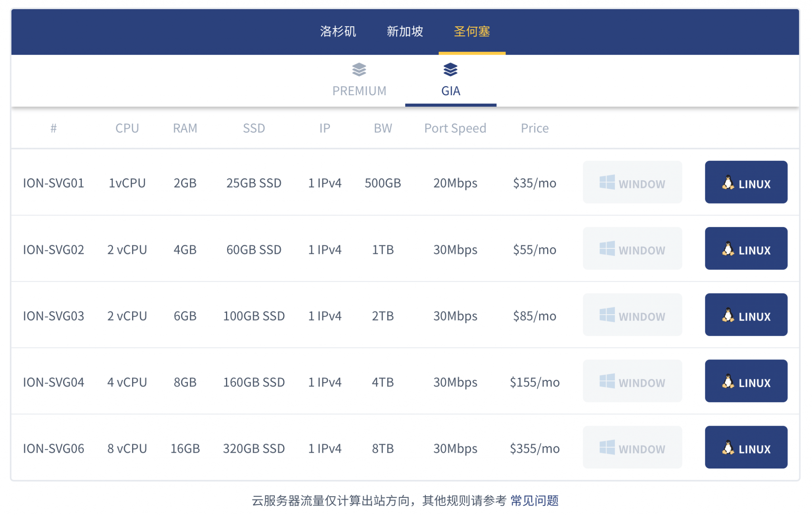The height and width of the screenshot is (515, 812).
Task: Click Windows logo icon for ION-SVG04
Action: [x=607, y=381]
